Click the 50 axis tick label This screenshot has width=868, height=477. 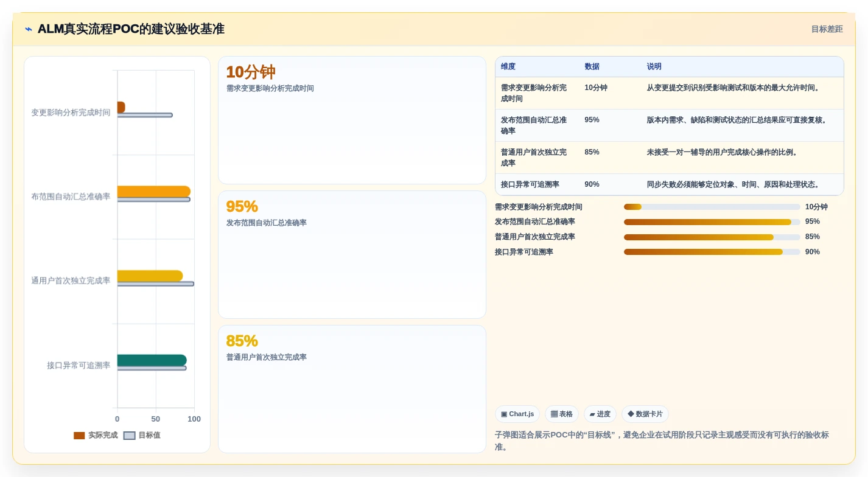coord(156,419)
